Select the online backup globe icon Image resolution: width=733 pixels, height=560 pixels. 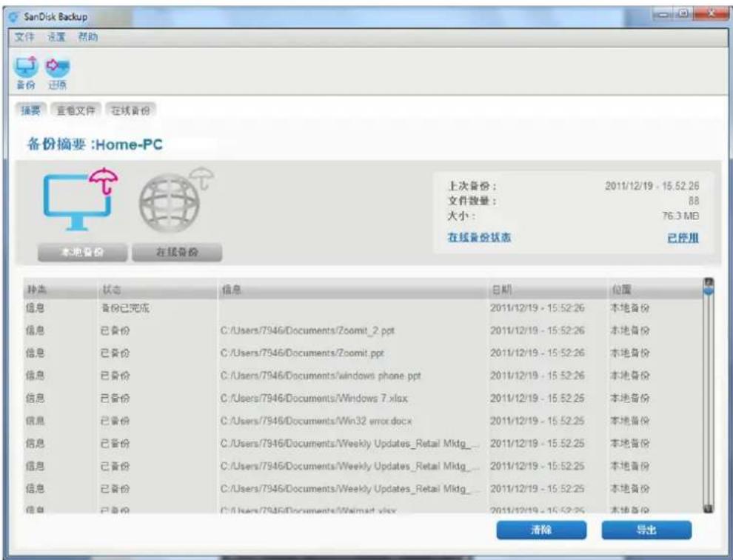(x=175, y=200)
